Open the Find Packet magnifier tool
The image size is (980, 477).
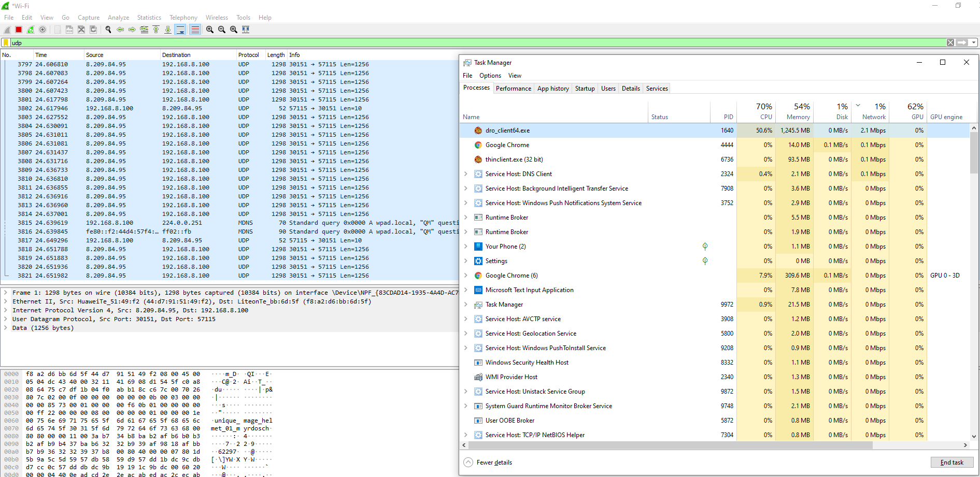point(108,30)
